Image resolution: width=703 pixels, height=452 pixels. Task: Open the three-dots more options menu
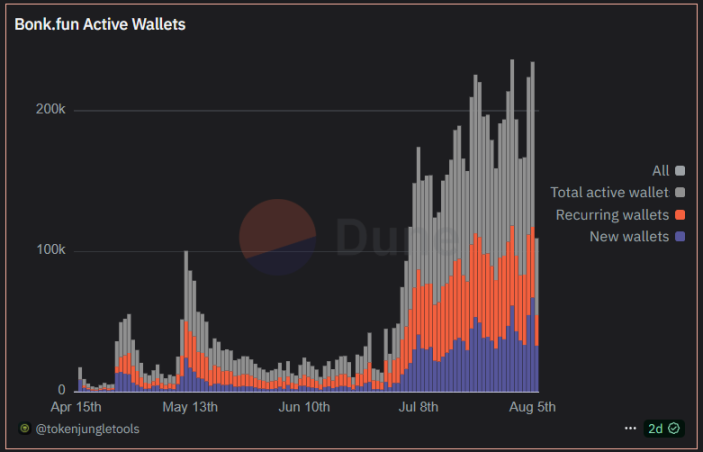point(630,429)
